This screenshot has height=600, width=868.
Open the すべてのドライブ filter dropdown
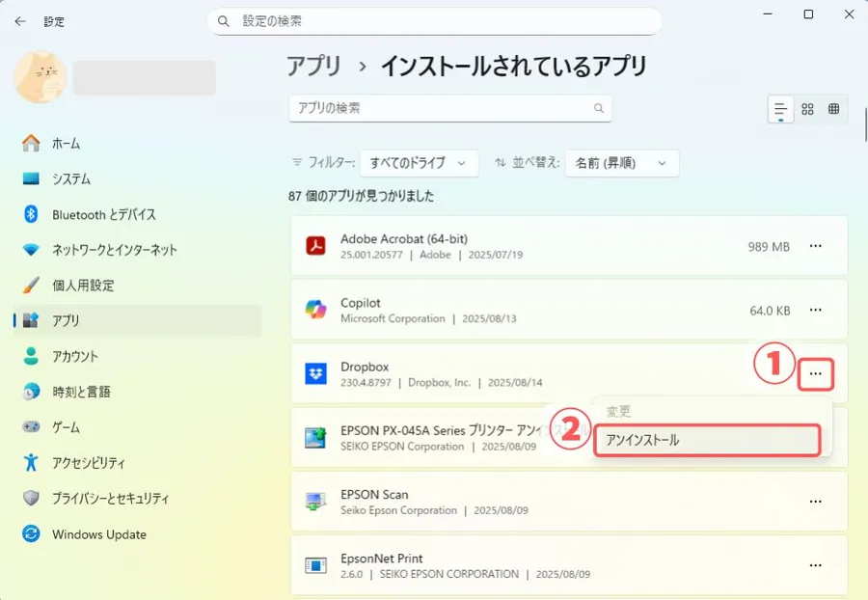(420, 163)
